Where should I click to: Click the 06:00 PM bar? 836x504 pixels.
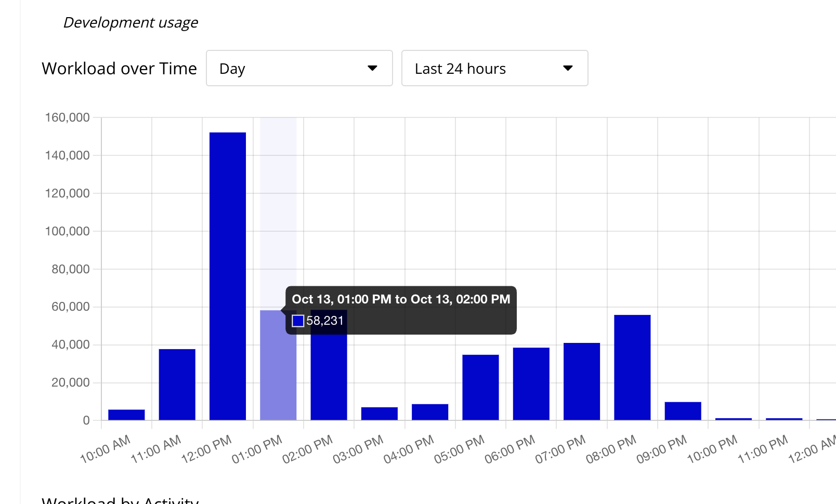click(x=531, y=383)
